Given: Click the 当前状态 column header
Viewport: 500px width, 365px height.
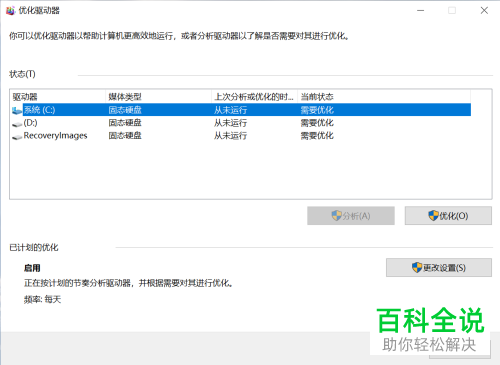Looking at the screenshot, I should coord(384,97).
